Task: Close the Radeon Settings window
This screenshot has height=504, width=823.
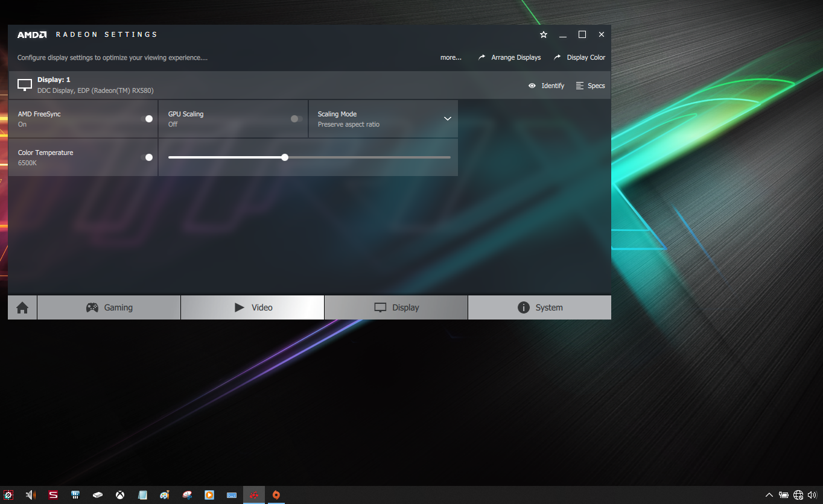Action: click(x=602, y=34)
